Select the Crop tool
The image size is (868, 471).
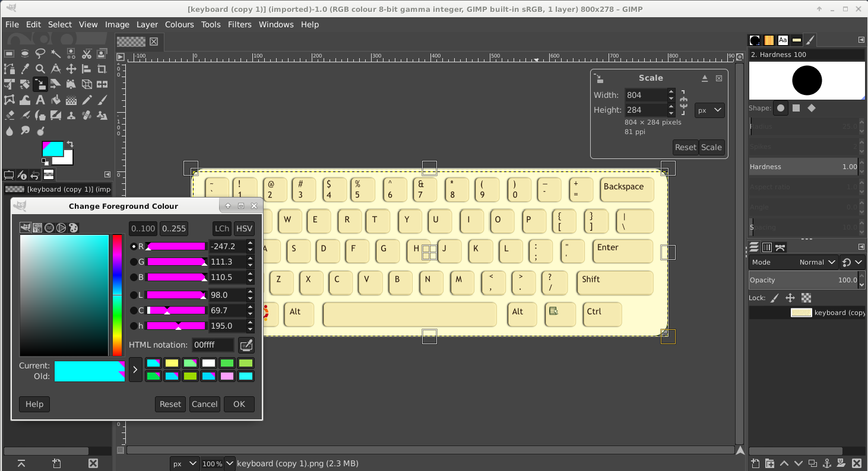pyautogui.click(x=102, y=69)
